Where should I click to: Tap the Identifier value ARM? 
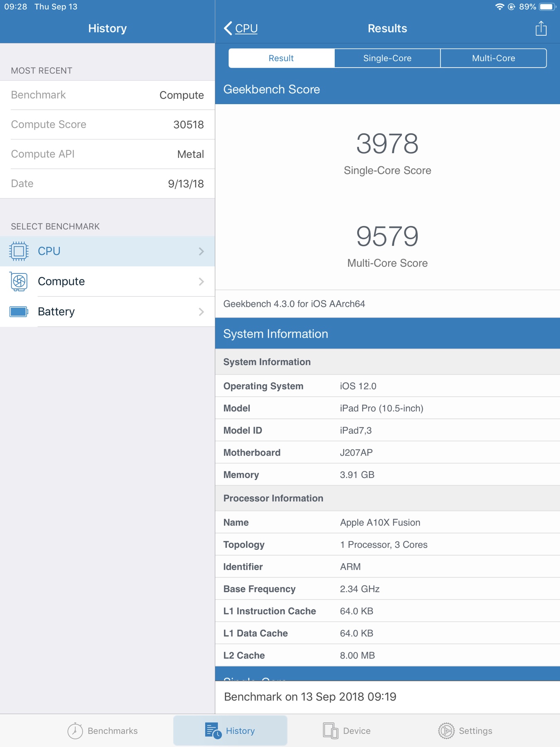350,567
